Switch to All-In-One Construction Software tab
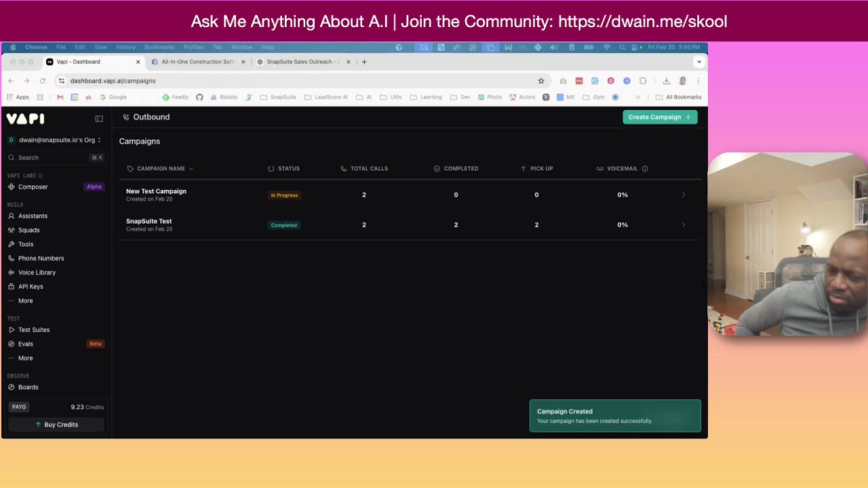The width and height of the screenshot is (868, 488). pos(198,62)
